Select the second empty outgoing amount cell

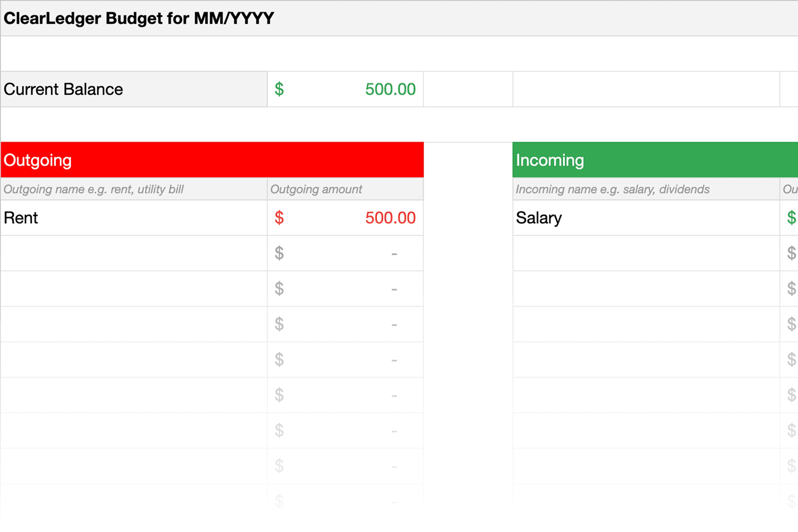tap(345, 289)
